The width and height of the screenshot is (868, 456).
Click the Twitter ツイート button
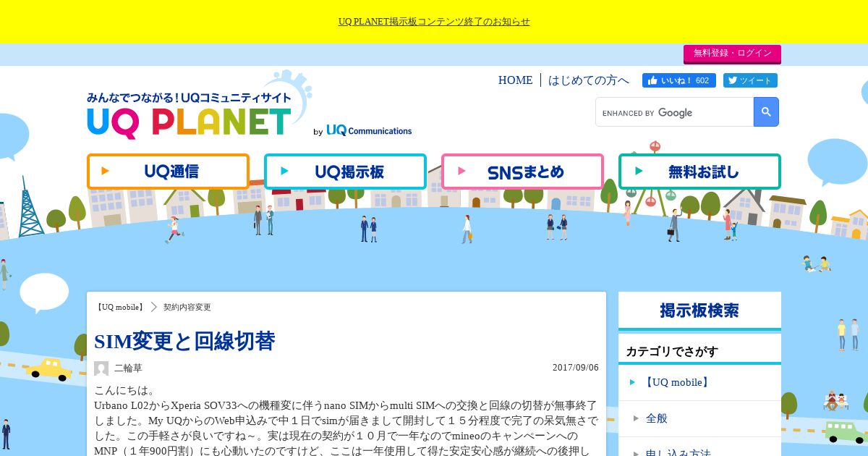[x=750, y=80]
